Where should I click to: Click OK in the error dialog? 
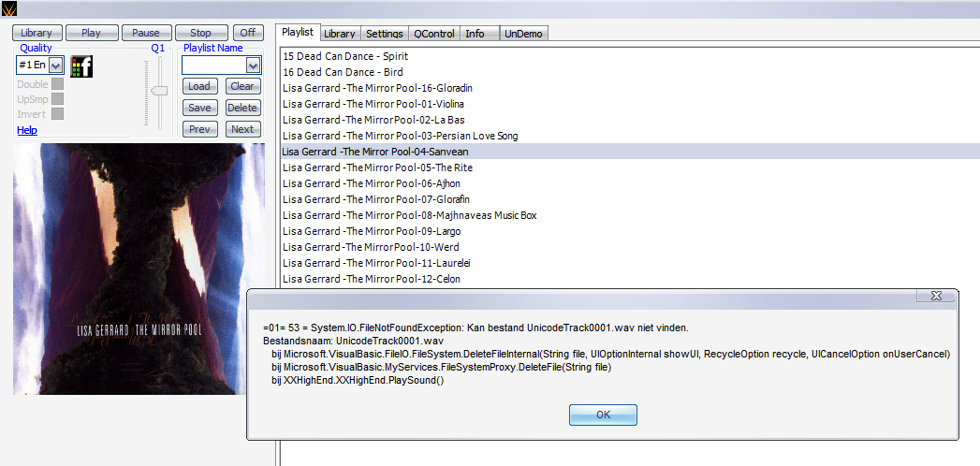pos(603,415)
